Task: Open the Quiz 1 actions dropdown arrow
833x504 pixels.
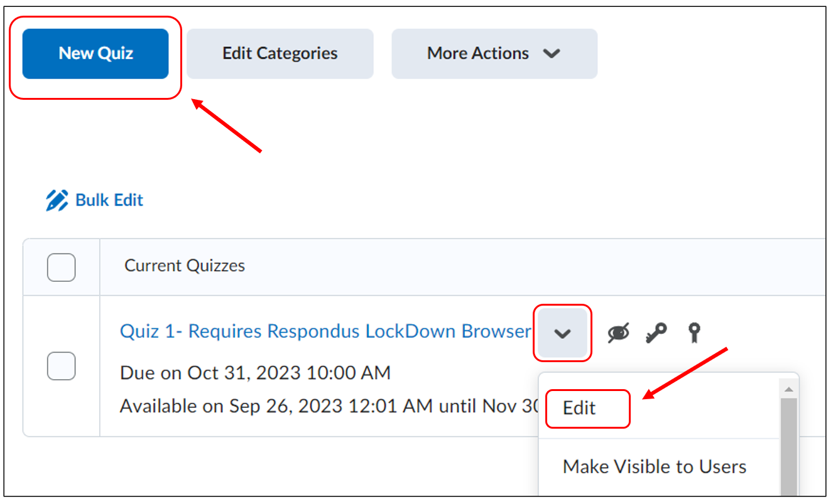Action: point(562,333)
